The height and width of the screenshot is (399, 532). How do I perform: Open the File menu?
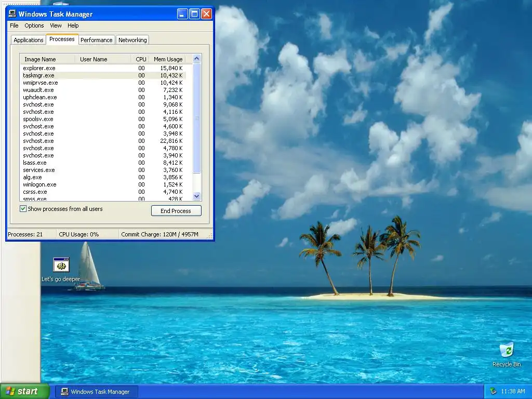tap(14, 25)
